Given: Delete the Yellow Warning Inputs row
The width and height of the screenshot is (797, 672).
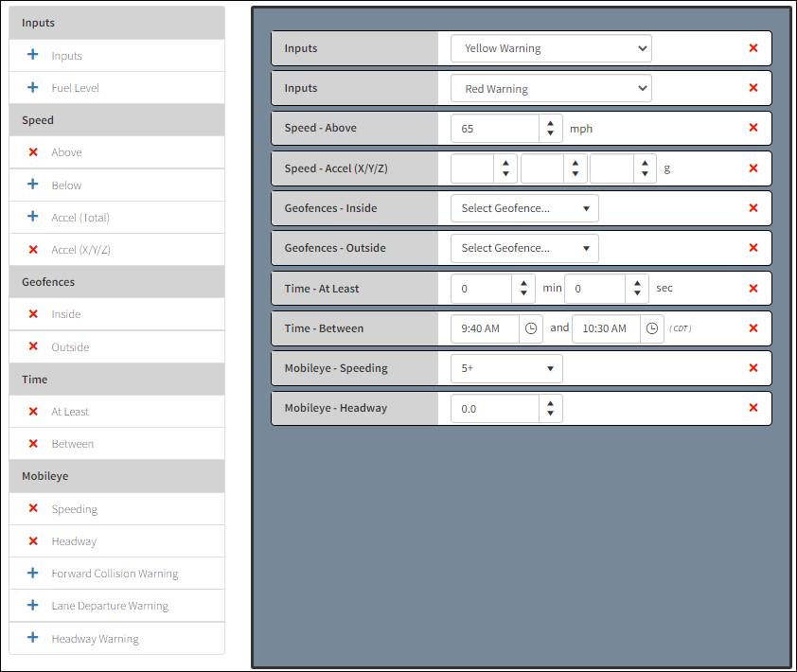Looking at the screenshot, I should click(x=753, y=47).
